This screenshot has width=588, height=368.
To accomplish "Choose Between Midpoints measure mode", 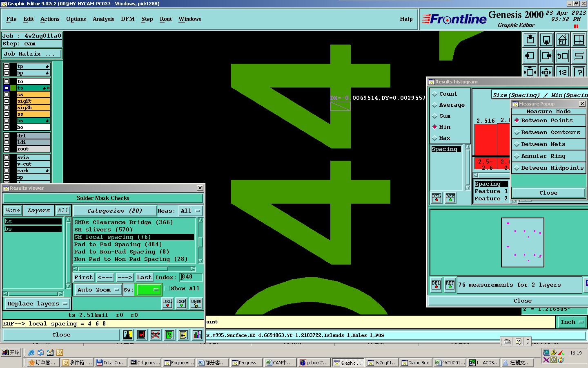I will coord(548,168).
